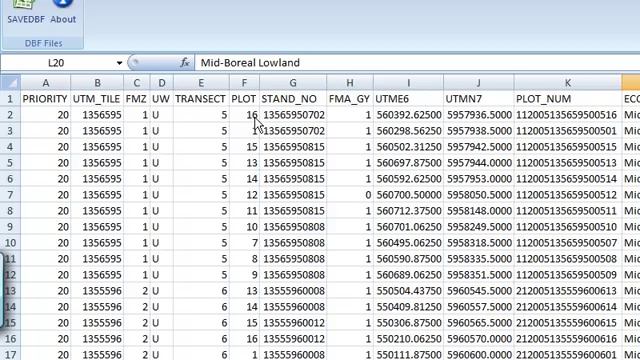Select column J header
640x360 pixels.
478,83
